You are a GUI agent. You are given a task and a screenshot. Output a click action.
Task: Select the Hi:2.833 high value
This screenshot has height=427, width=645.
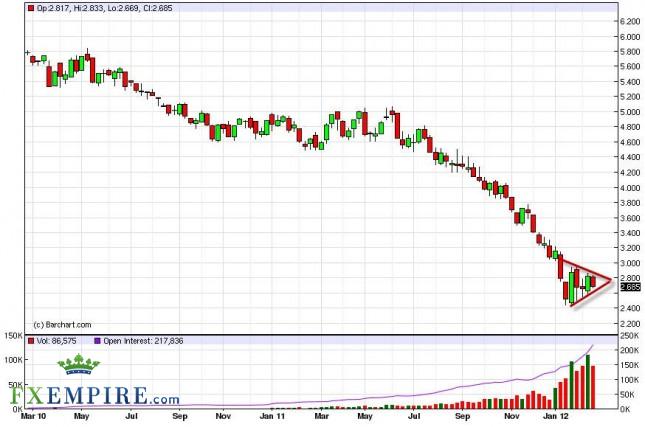coord(89,8)
